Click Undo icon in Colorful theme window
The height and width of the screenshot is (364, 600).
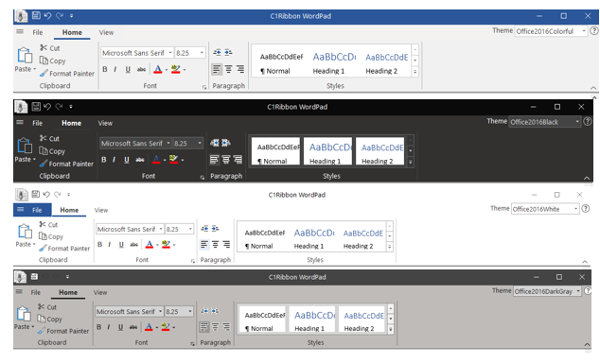point(47,16)
